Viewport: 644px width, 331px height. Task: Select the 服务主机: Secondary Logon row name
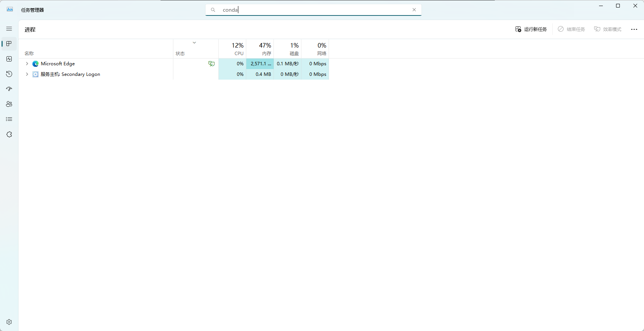coord(70,74)
